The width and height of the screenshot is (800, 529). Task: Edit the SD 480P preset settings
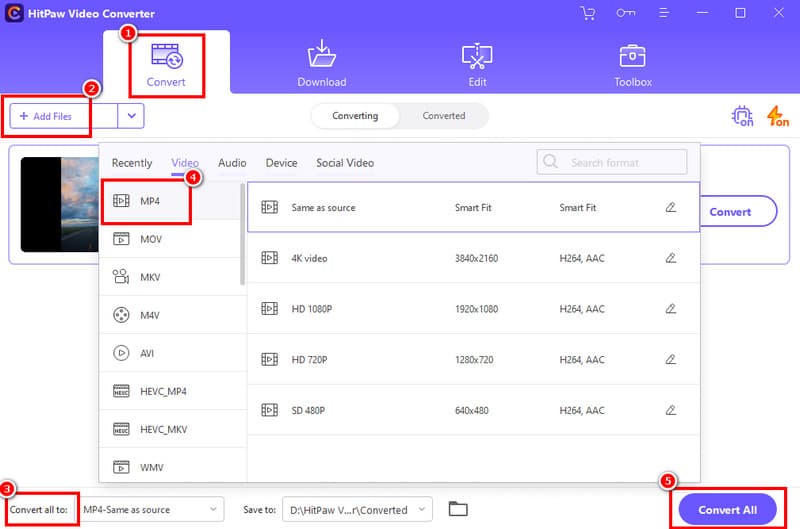(x=671, y=410)
